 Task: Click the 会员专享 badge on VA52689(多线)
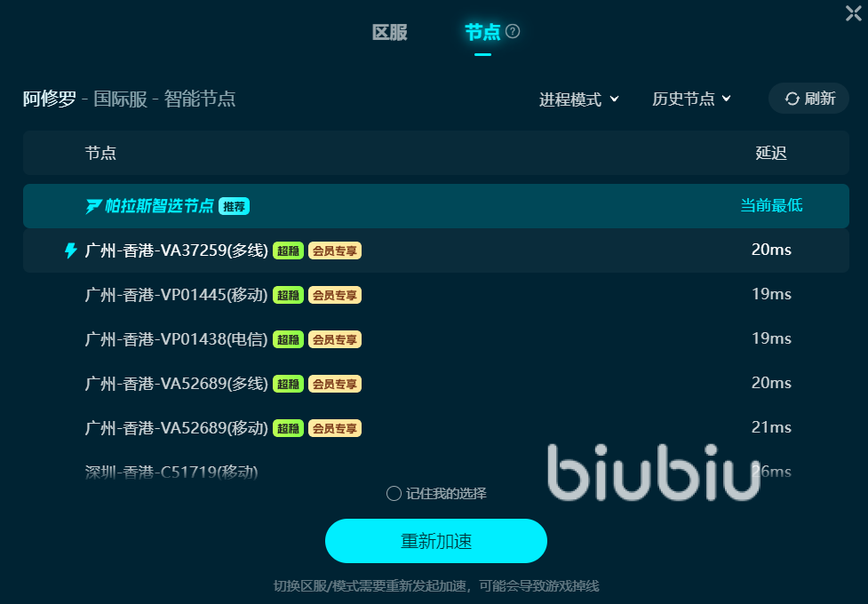click(335, 384)
